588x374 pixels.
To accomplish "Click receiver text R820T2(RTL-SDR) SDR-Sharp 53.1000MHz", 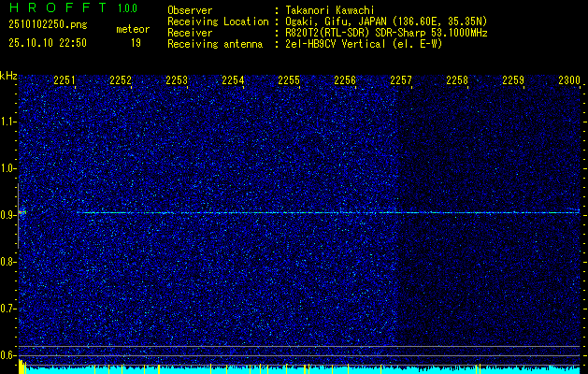I will pyautogui.click(x=386, y=33).
